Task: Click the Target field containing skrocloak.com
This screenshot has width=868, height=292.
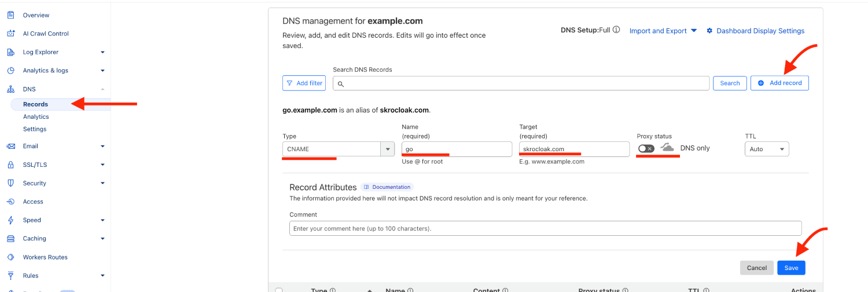Action: pos(574,149)
